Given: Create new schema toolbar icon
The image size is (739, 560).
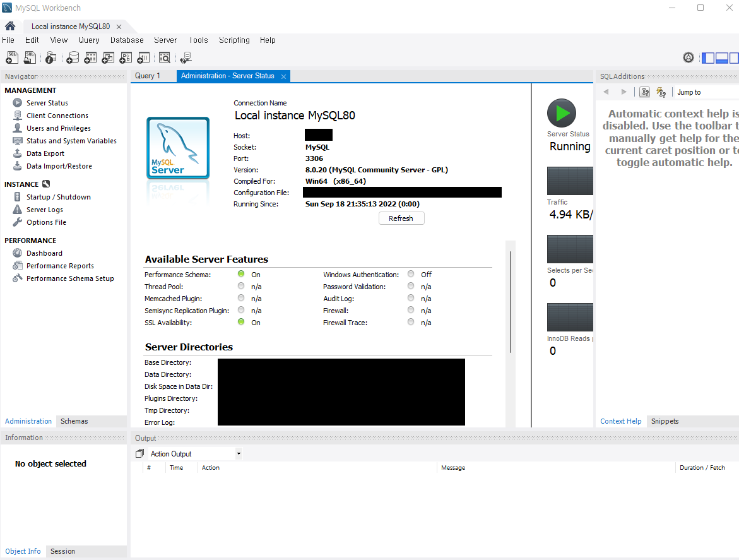Looking at the screenshot, I should (x=73, y=57).
